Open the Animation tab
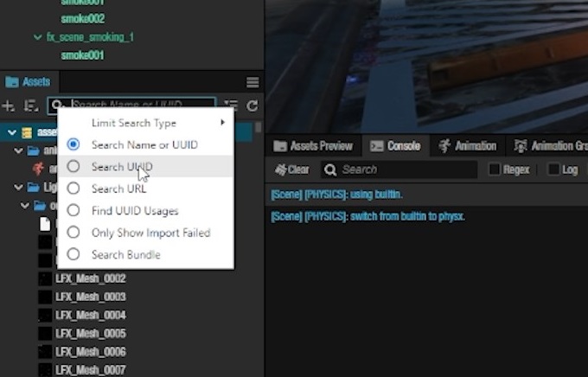The width and height of the screenshot is (588, 377). pos(468,146)
